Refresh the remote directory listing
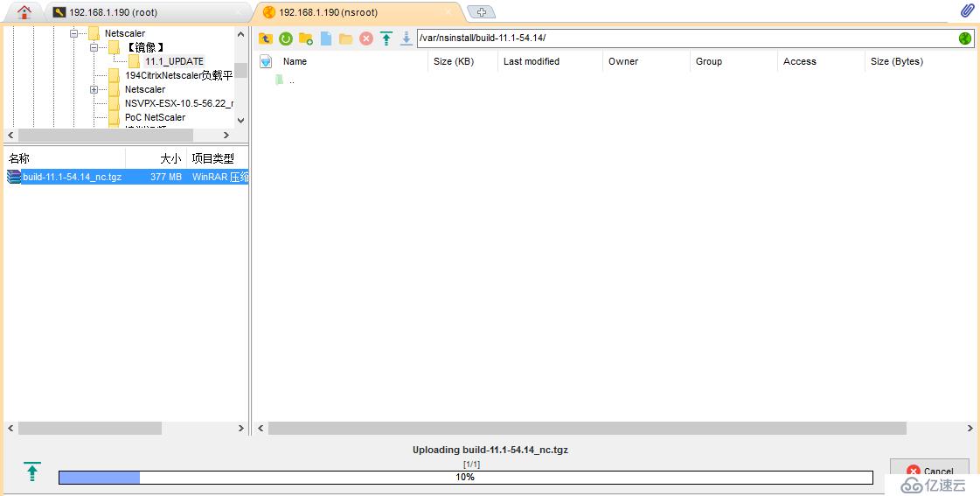 coord(286,38)
